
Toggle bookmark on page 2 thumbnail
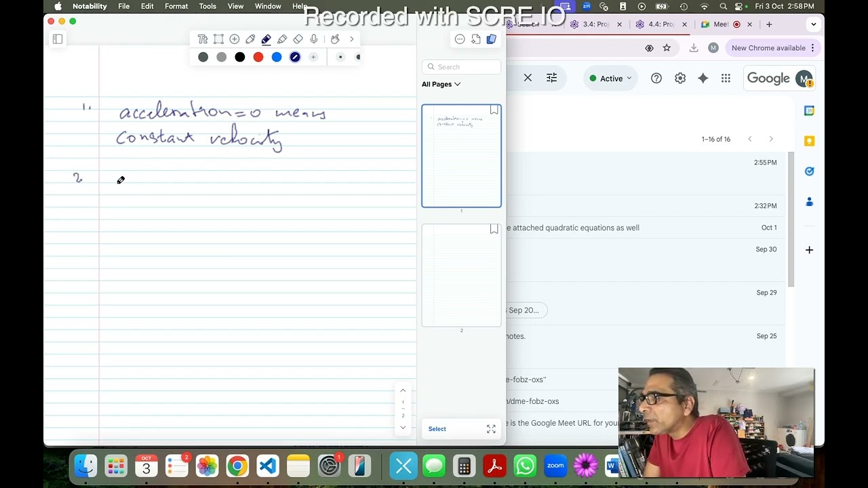[494, 230]
